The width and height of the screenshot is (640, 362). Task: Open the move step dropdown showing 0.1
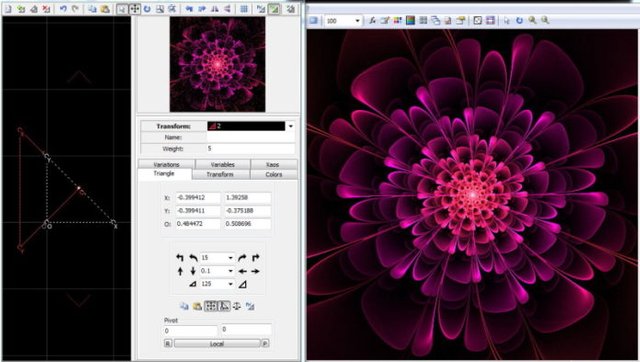point(230,271)
